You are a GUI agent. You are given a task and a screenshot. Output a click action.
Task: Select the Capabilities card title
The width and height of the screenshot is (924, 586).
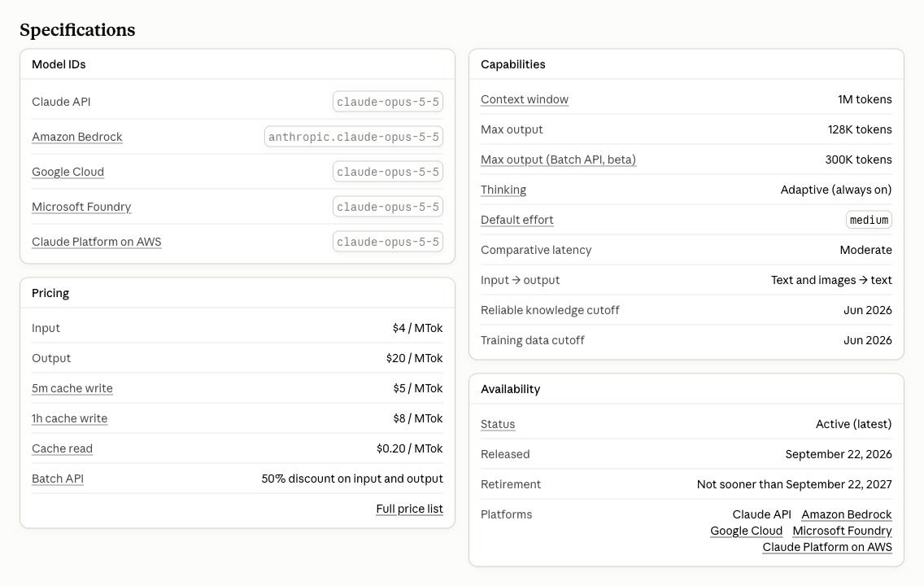point(512,64)
